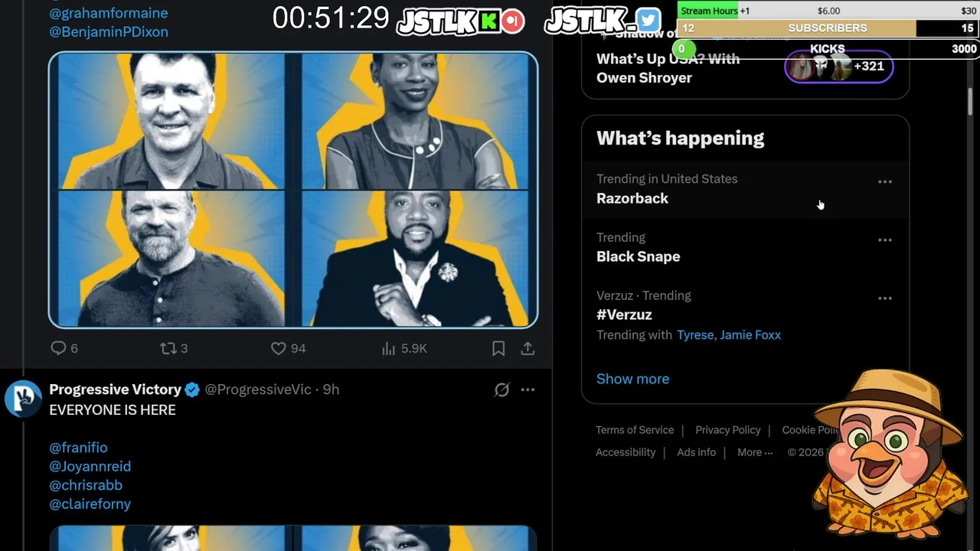Open Terms of Service footer link

[x=635, y=430]
